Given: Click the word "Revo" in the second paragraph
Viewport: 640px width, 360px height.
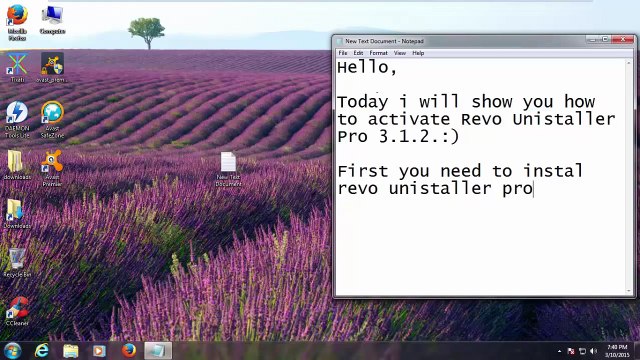Looking at the screenshot, I should point(481,119).
